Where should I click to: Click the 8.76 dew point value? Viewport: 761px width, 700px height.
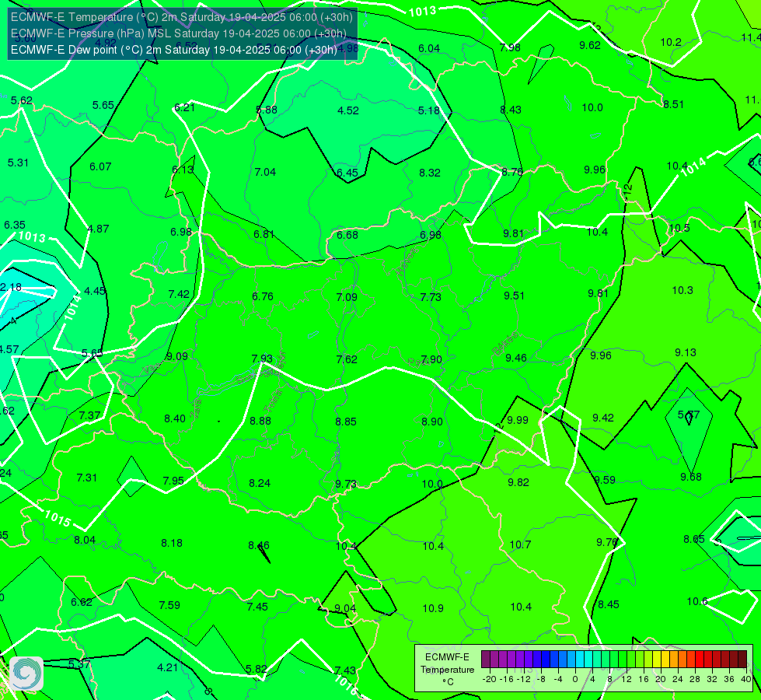pyautogui.click(x=512, y=172)
